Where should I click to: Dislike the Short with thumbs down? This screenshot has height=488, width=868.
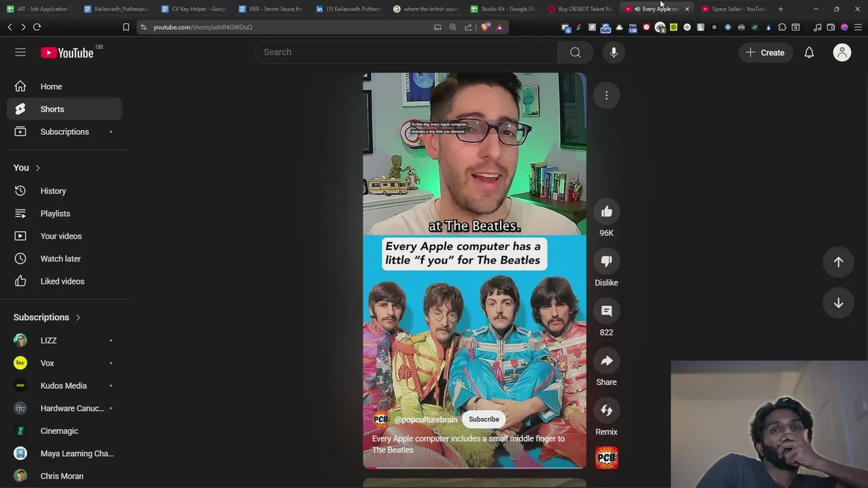(606, 262)
